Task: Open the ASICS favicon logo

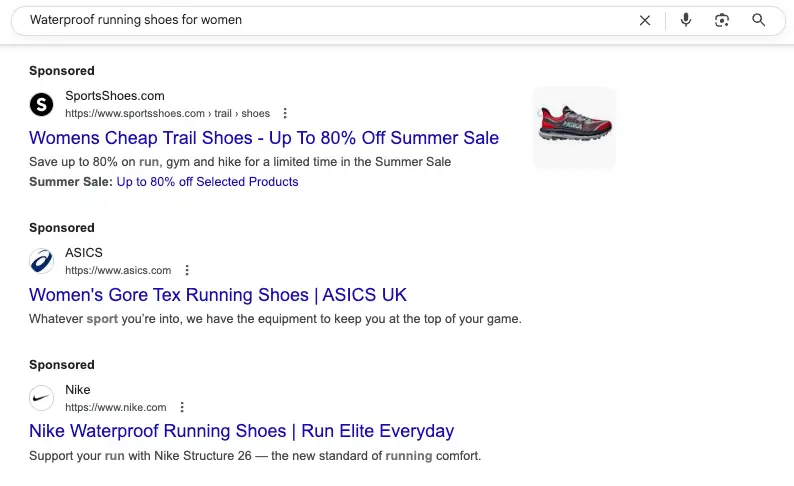Action: coord(42,261)
